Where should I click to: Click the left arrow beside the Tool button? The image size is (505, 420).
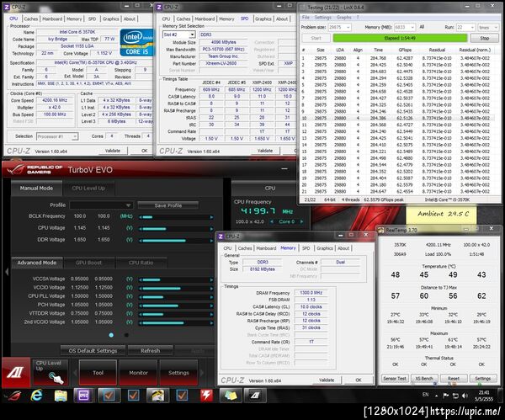click(74, 373)
